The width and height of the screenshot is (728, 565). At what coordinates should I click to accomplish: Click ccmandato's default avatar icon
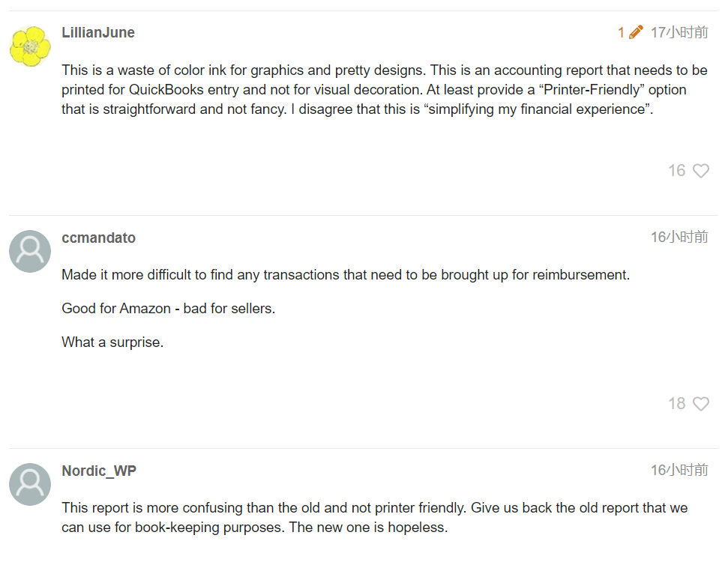pyautogui.click(x=30, y=252)
